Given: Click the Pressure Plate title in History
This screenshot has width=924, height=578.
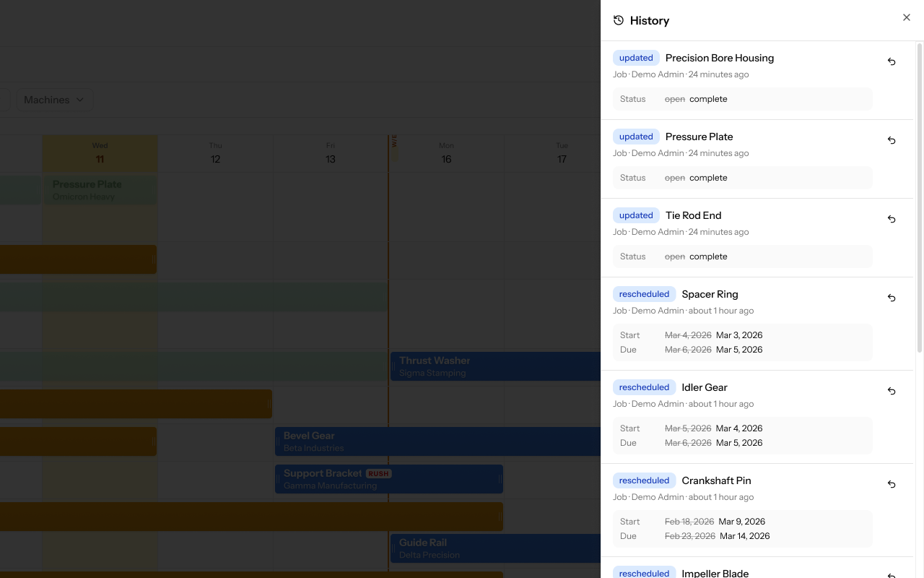Looking at the screenshot, I should [699, 137].
